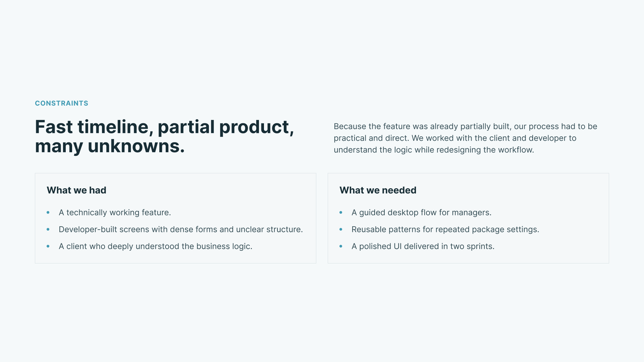Viewport: 644px width, 362px height.
Task: Click bullet dot before 'A polished UI delivered'
Action: click(341, 246)
